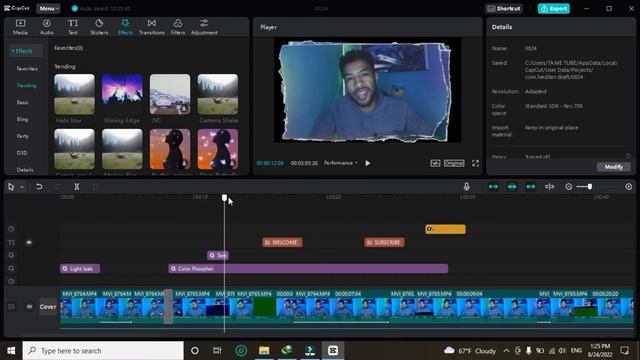The image size is (640, 360).
Task: Click the Modify button in Details
Action: click(x=613, y=167)
